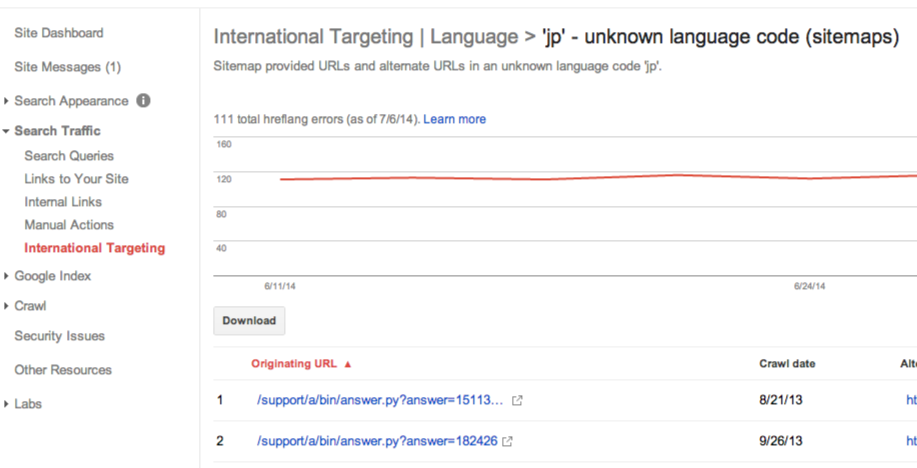Open Internal Links report
Image resolution: width=917 pixels, height=468 pixels.
63,202
